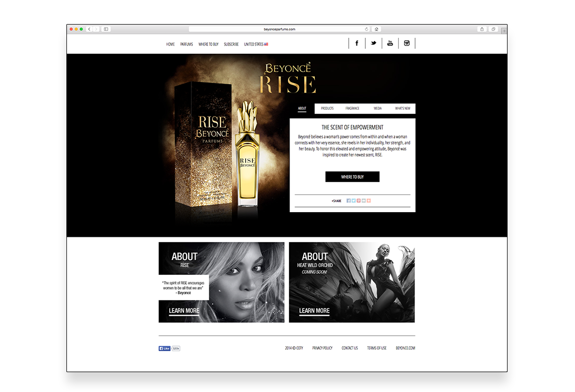Click the 2014 © COTY footer link
Image resolution: width=575 pixels, height=392 pixels.
294,348
